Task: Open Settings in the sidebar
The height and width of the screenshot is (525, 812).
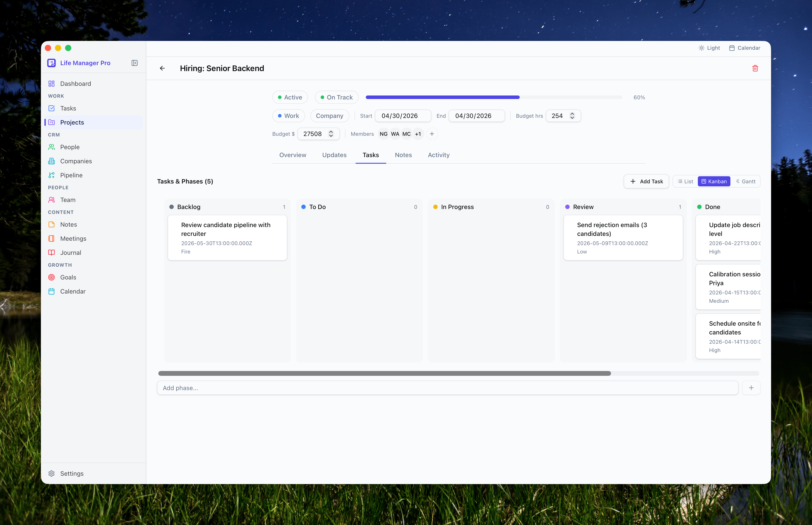Action: coord(93,474)
